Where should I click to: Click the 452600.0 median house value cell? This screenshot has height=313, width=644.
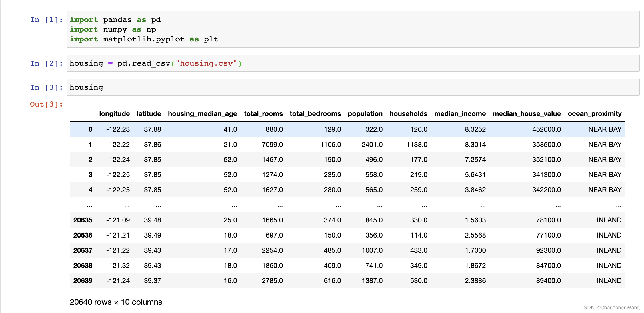(x=546, y=129)
